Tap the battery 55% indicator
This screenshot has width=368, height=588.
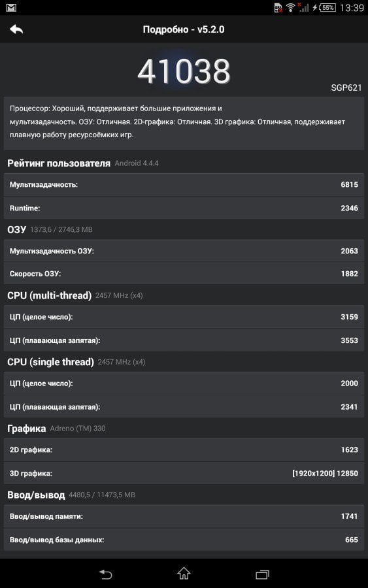point(327,7)
